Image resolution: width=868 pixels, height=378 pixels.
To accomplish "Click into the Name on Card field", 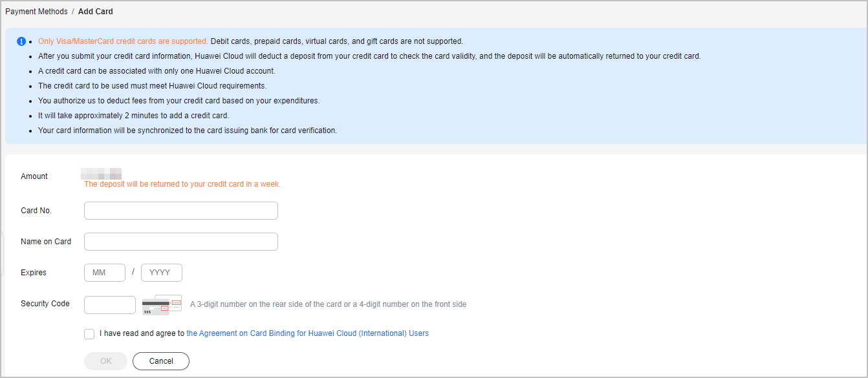I will tap(181, 242).
